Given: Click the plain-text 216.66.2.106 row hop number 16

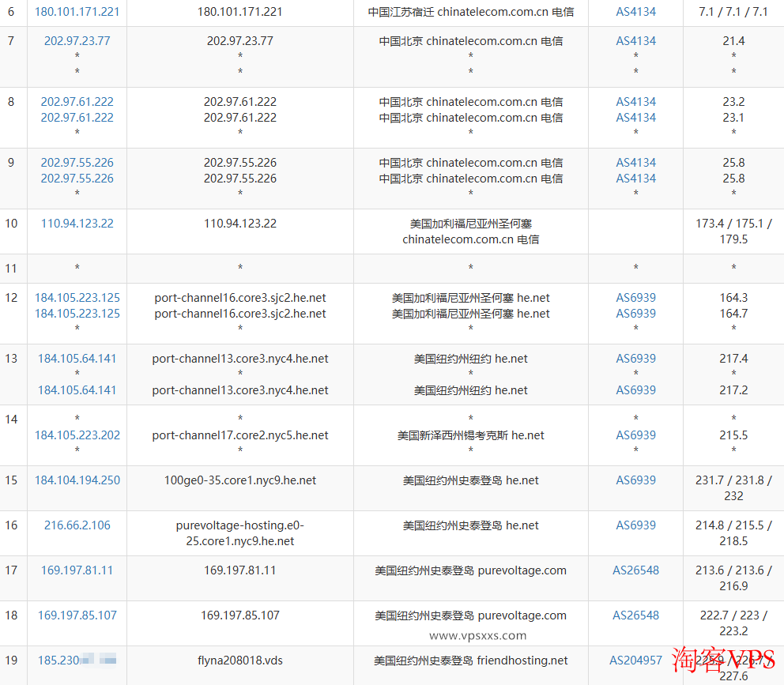Looking at the screenshot, I should point(11,525).
